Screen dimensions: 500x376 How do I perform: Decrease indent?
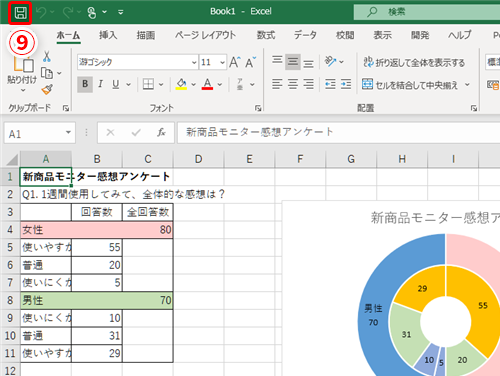click(330, 84)
